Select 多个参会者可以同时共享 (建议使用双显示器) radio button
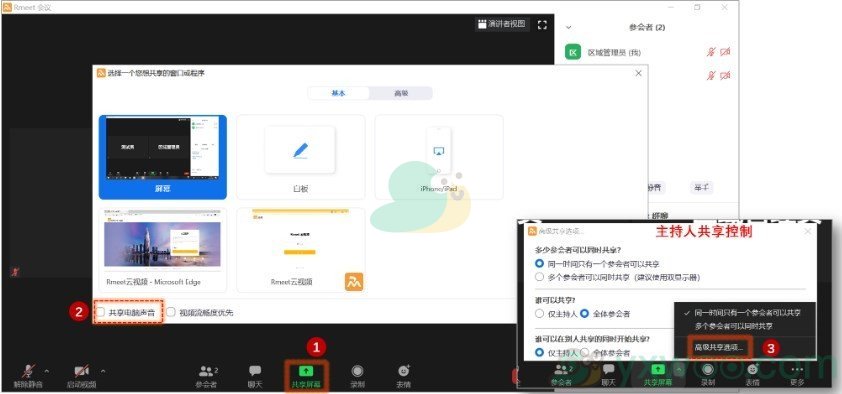842x394 pixels. tap(540, 277)
